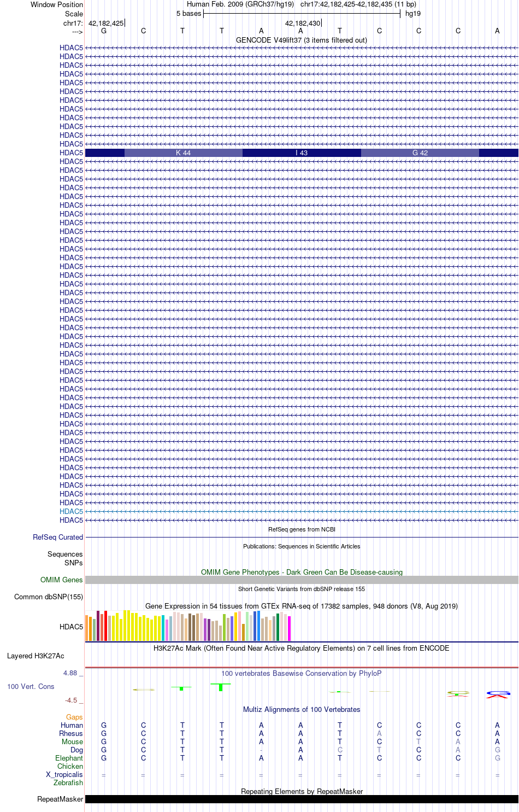The height and width of the screenshot is (812, 519).
Task: Click the 42,182,430 position marker
Action: click(303, 24)
